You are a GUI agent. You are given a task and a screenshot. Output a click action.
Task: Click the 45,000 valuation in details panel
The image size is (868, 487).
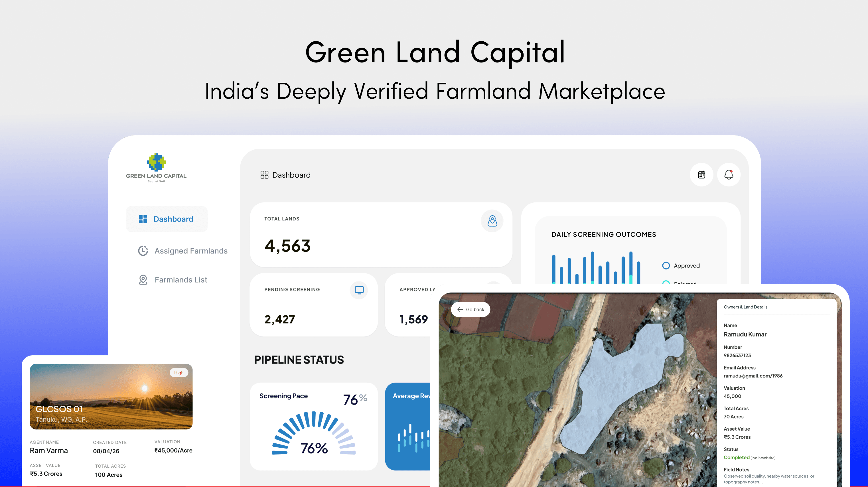click(733, 396)
